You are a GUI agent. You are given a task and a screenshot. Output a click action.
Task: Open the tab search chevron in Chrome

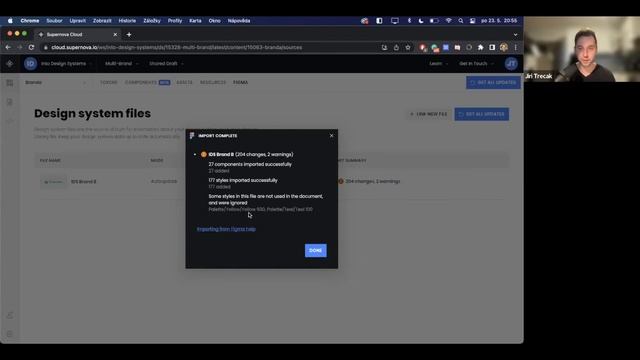pyautogui.click(x=516, y=35)
